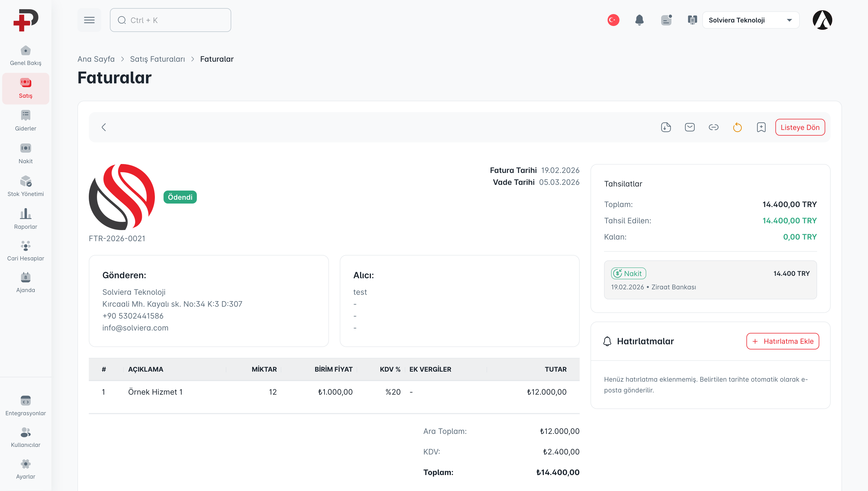Open notifications bell in top bar

639,20
